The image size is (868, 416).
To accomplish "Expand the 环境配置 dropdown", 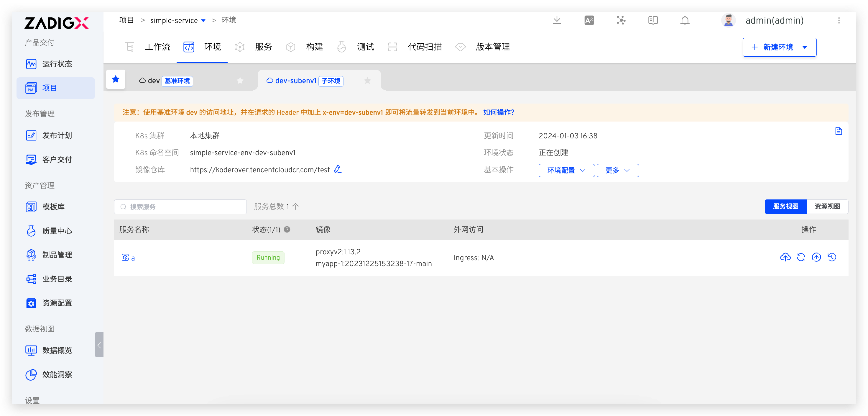I will point(566,170).
